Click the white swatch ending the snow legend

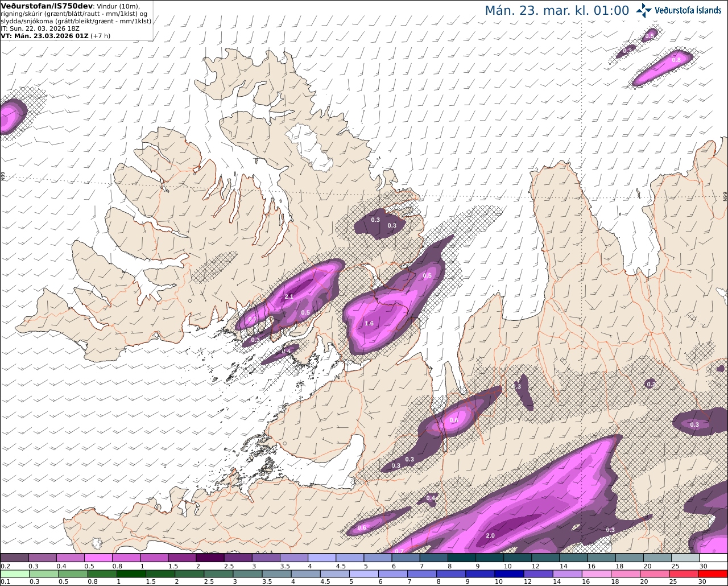[713, 558]
